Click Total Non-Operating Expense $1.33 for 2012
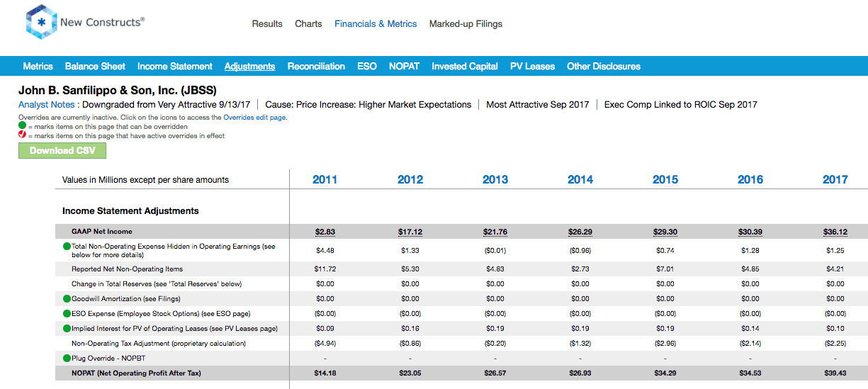868x389 pixels. 410,249
